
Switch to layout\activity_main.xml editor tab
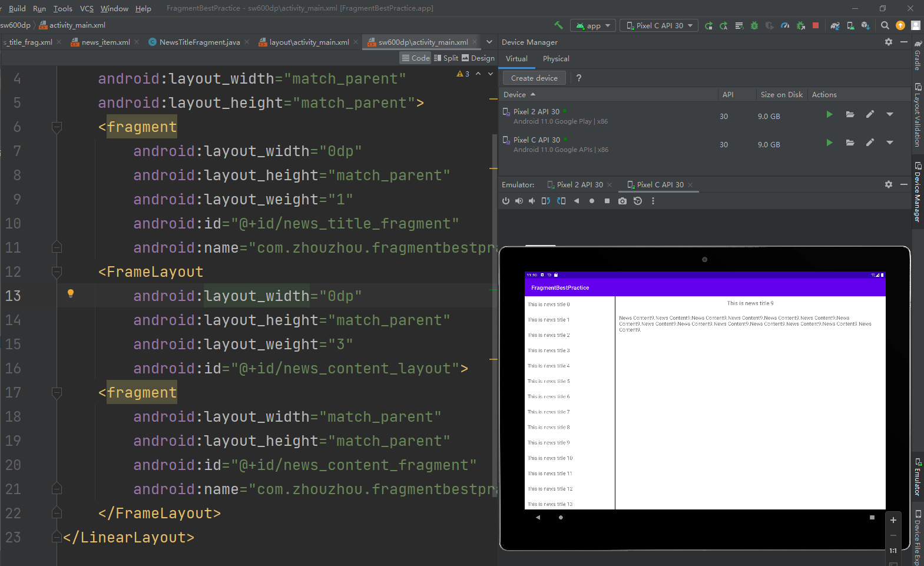click(x=309, y=42)
